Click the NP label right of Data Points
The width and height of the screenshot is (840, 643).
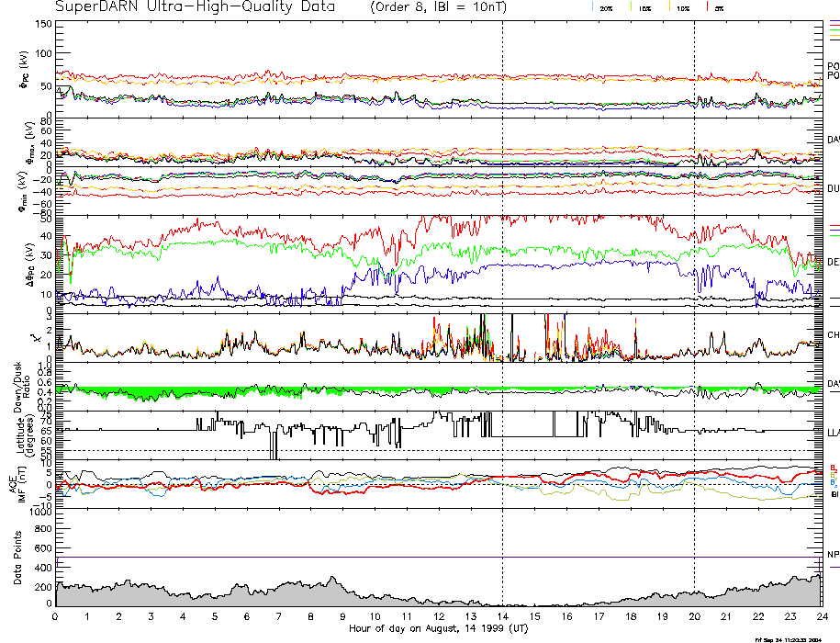tap(834, 555)
